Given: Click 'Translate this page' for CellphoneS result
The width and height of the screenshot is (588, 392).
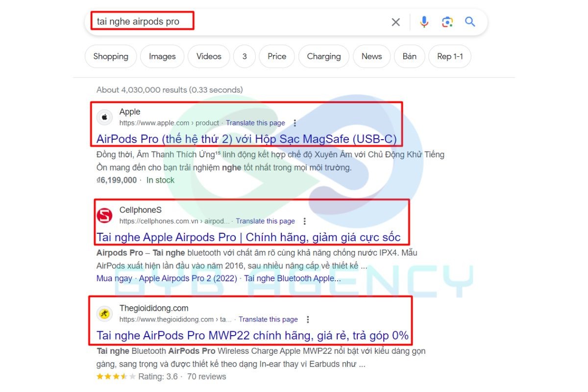Looking at the screenshot, I should [265, 221].
